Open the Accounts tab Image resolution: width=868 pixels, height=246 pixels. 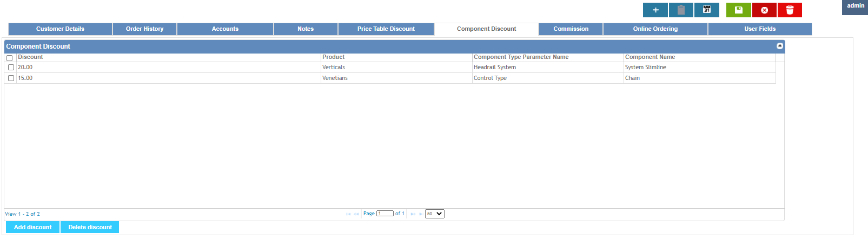(x=225, y=29)
